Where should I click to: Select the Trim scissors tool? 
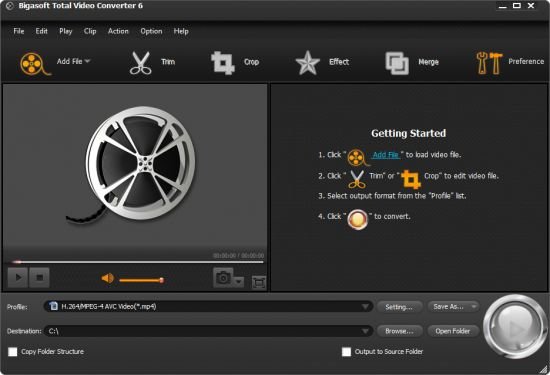[140, 63]
